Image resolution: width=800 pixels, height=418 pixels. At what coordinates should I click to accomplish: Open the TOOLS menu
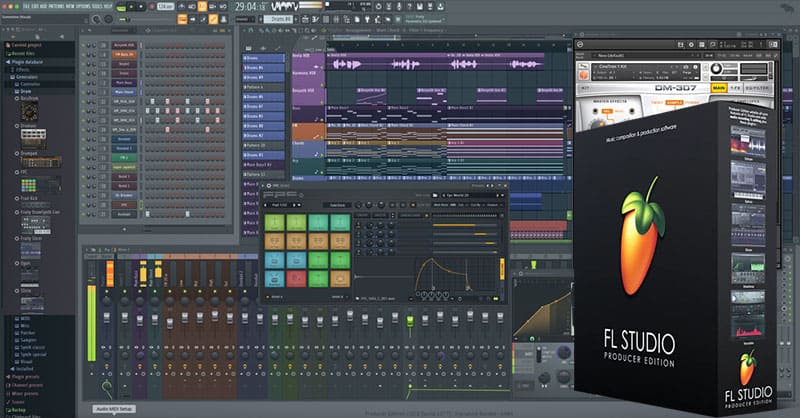[x=97, y=7]
